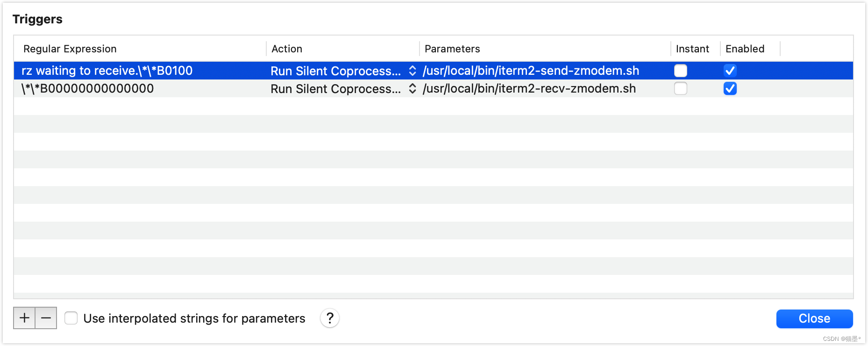The height and width of the screenshot is (346, 868).
Task: Toggle Instant checkbox for send-zmodem row
Action: pos(681,71)
